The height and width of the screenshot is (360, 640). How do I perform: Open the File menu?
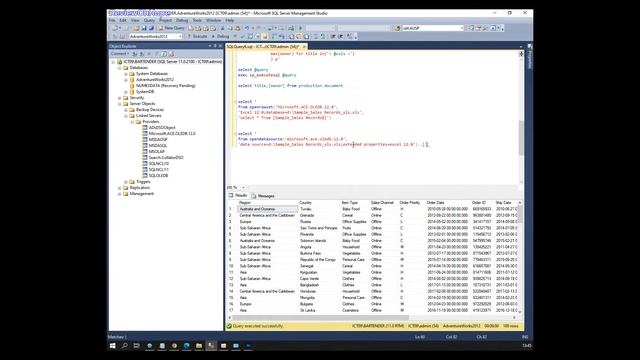pos(112,20)
